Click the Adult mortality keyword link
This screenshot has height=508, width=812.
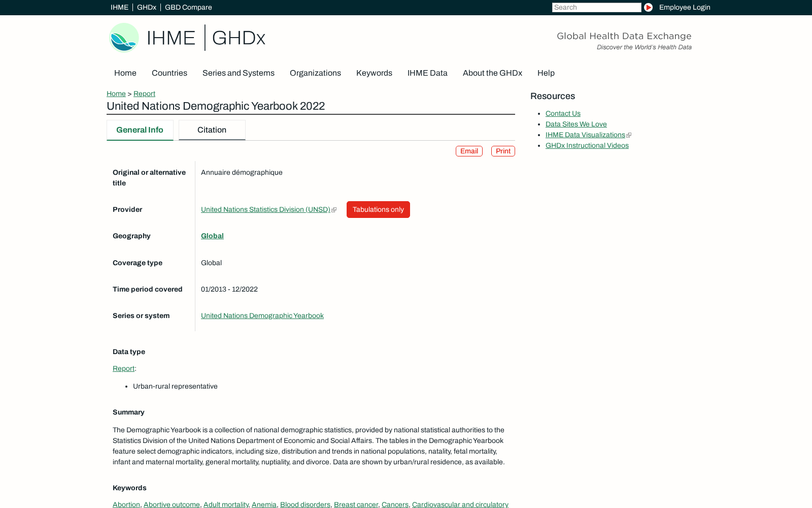(226, 504)
